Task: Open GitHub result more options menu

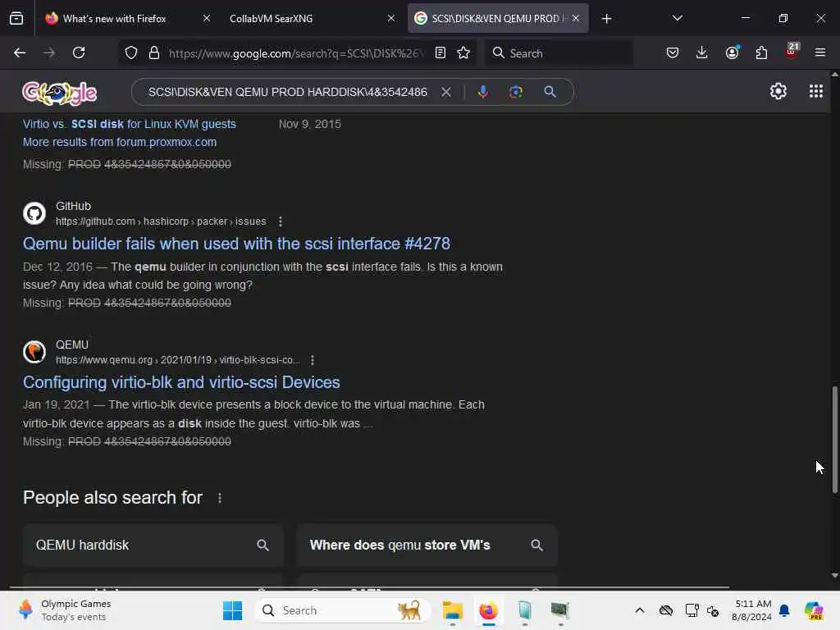Action: [281, 221]
